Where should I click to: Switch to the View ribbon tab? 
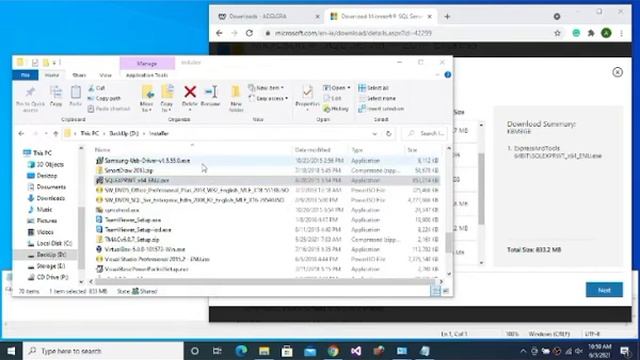click(105, 75)
